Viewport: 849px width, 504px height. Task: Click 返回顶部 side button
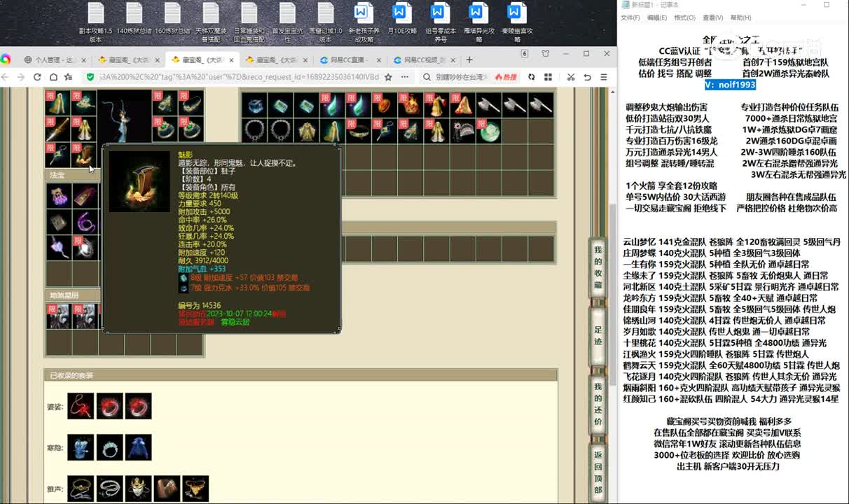598,473
